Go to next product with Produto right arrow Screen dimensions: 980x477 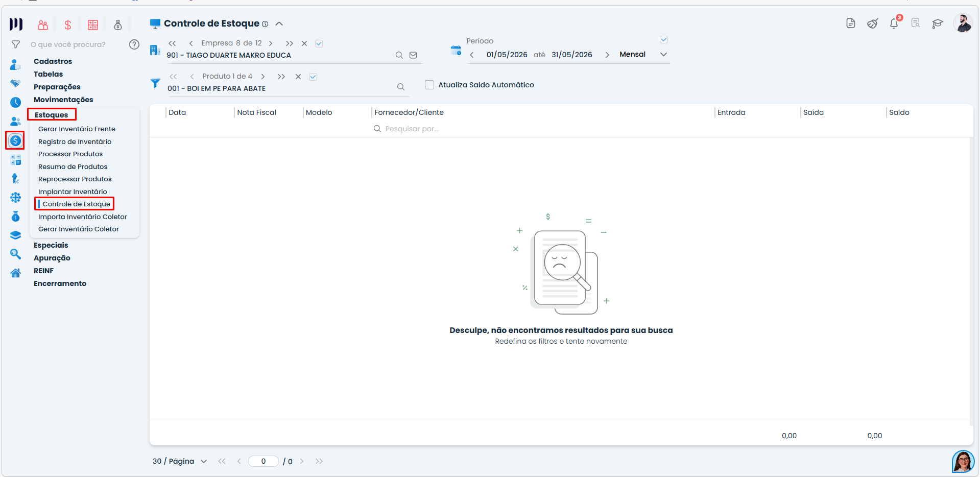263,77
